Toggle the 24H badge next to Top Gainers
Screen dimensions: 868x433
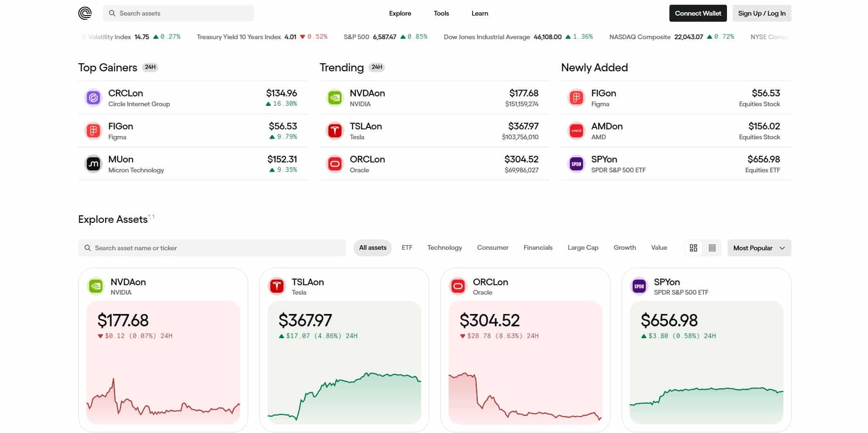[150, 67]
